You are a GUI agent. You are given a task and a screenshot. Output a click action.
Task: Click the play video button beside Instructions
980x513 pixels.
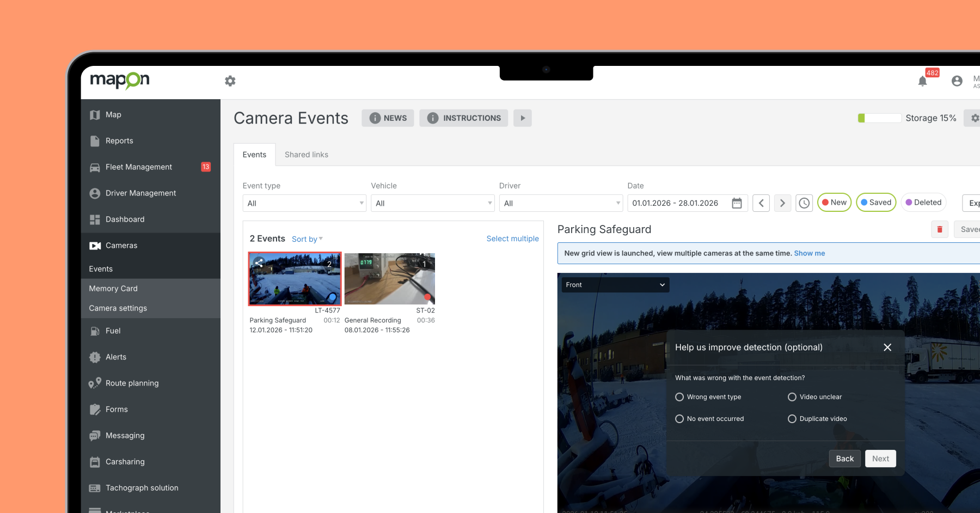coord(523,118)
